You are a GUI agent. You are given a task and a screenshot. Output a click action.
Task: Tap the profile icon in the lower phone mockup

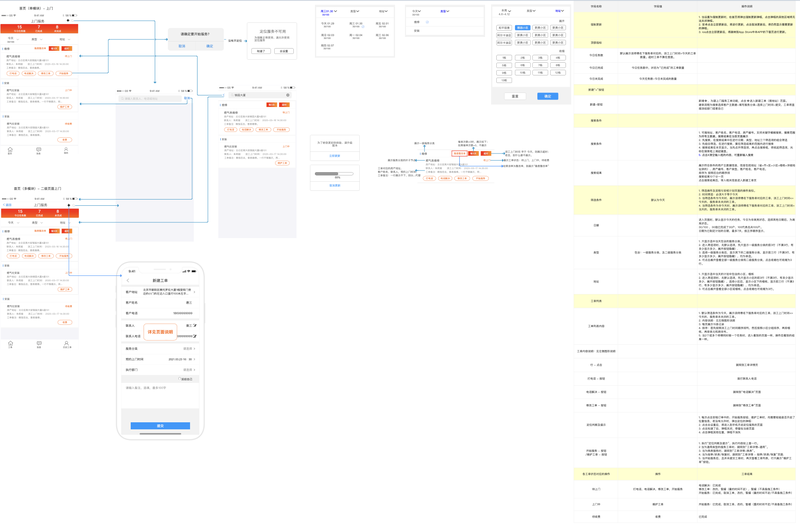pos(66,344)
